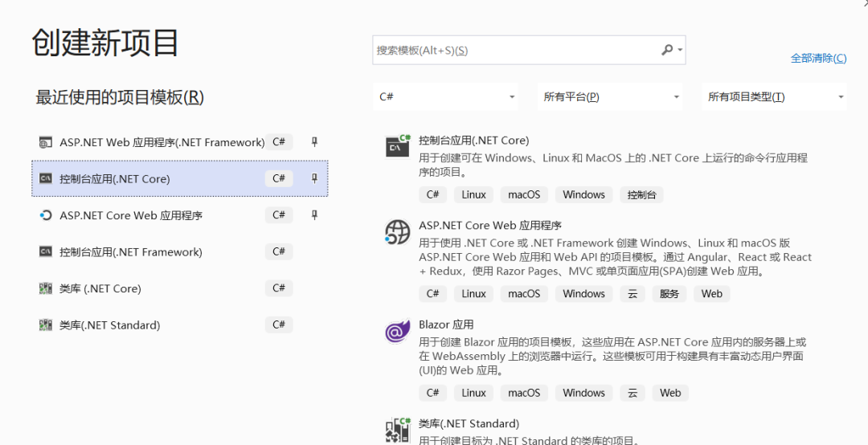Select recent 类库 (.NET Core) template
This screenshot has height=445, width=868.
180,288
